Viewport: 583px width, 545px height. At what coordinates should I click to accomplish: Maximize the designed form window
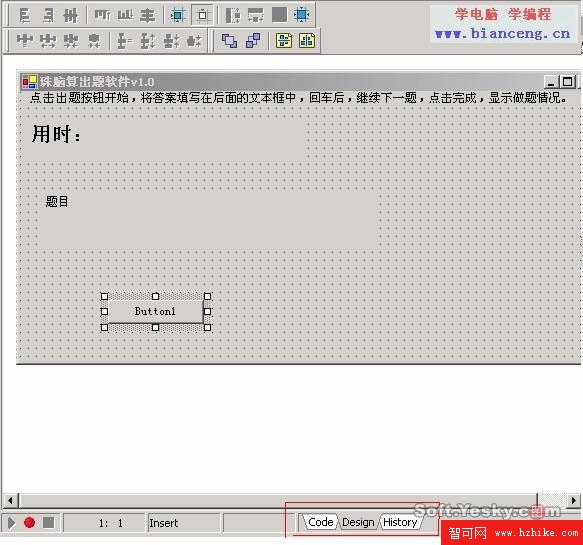(568, 81)
